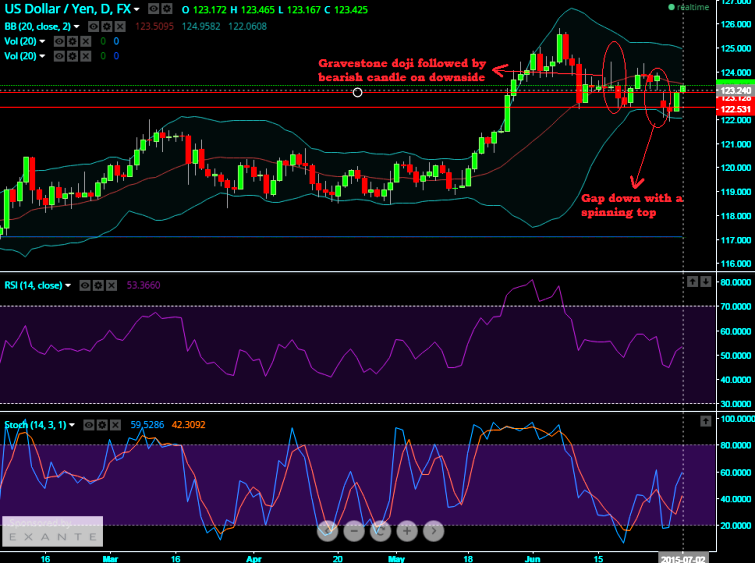Click BB value 123.5095
The width and height of the screenshot is (755, 563).
pyautogui.click(x=154, y=26)
